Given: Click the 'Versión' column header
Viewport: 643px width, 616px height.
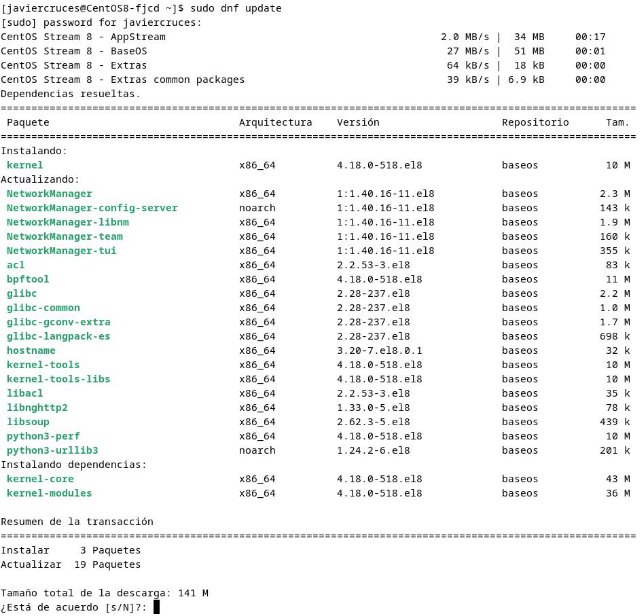Looking at the screenshot, I should pos(358,123).
